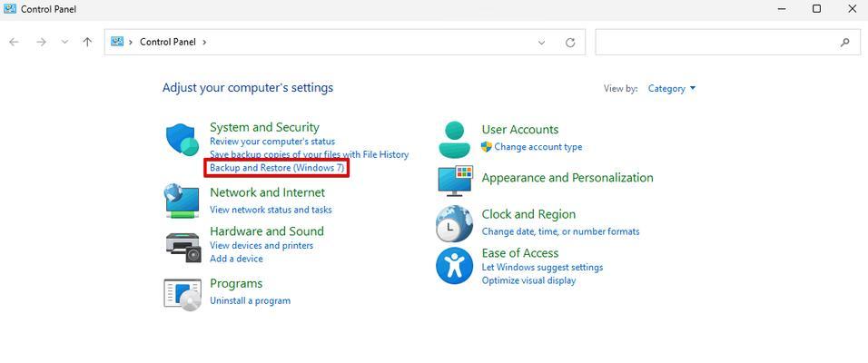Image resolution: width=868 pixels, height=363 pixels.
Task: Go up one level with up arrow
Action: pyautogui.click(x=87, y=42)
